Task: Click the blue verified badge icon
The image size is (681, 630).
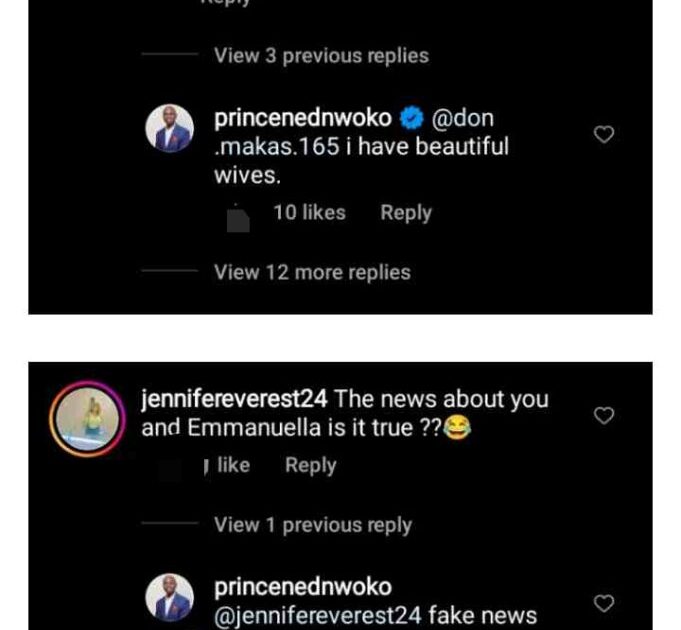Action: 411,119
